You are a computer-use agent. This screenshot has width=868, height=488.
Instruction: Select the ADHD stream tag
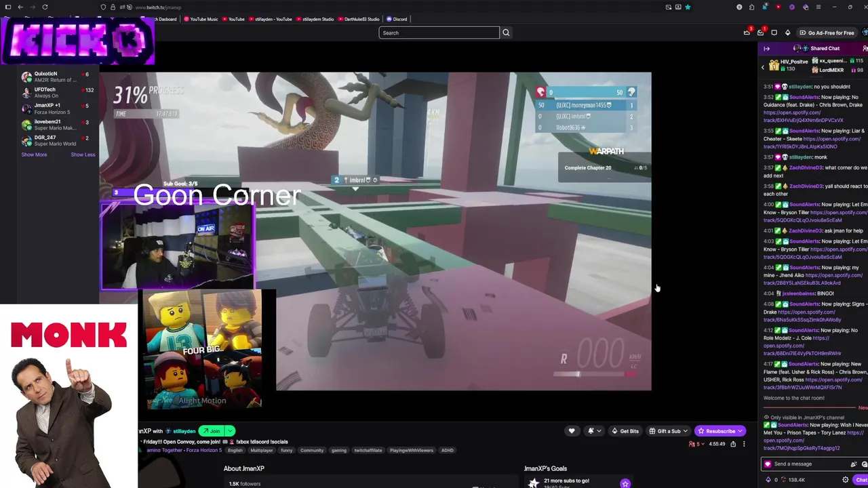pyautogui.click(x=447, y=450)
